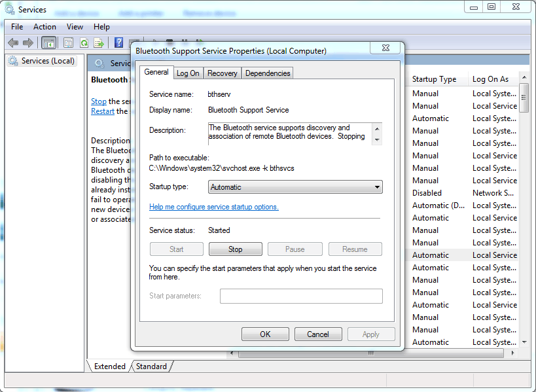536x392 pixels.
Task: Click the Start parameters input field
Action: [x=301, y=296]
